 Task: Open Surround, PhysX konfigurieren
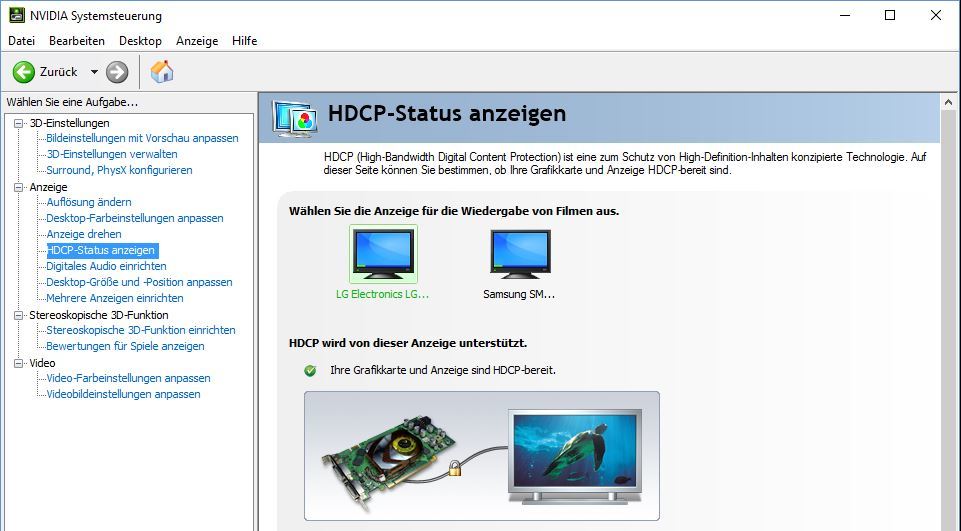point(120,170)
